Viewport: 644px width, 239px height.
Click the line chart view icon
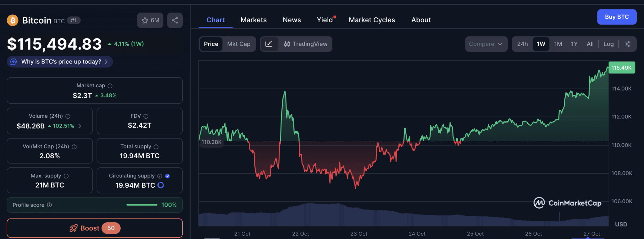pos(269,44)
